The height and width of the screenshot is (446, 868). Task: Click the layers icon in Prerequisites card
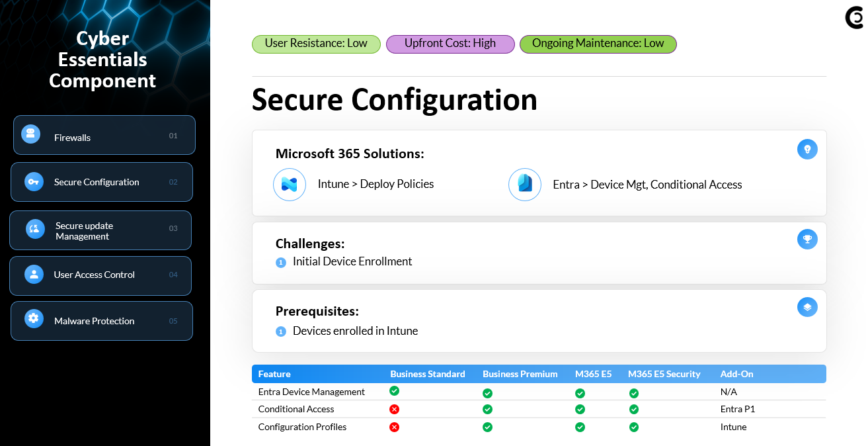pyautogui.click(x=807, y=308)
